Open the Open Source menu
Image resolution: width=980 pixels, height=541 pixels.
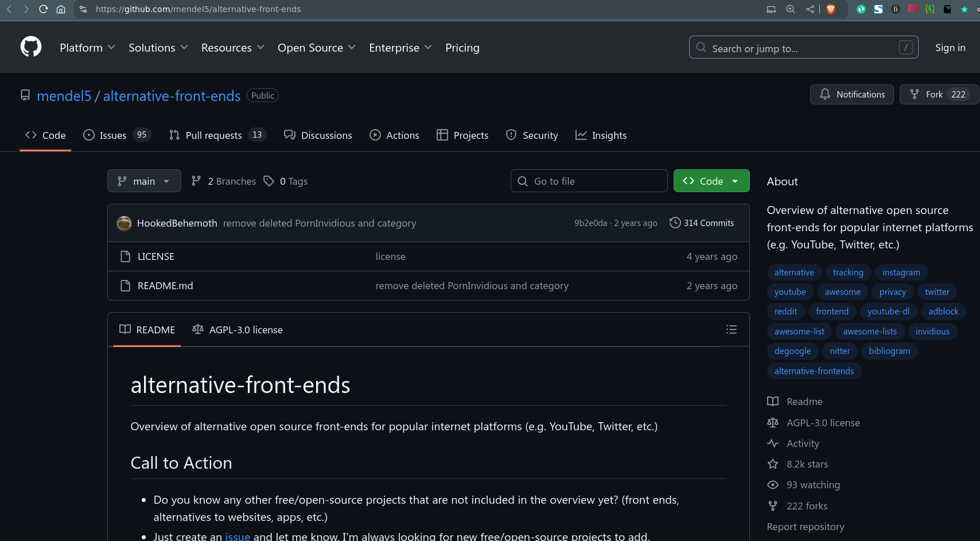[316, 48]
